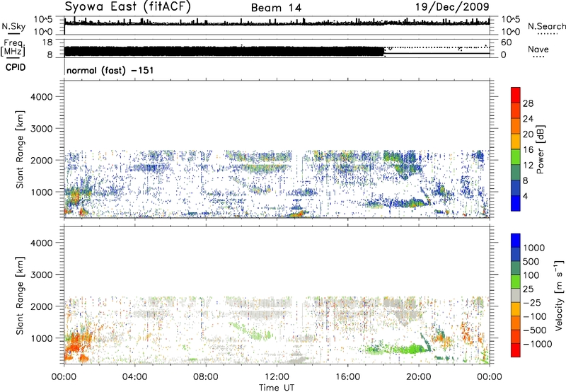The width and height of the screenshot is (566, 392).
Task: Click the "4" power colorbar label
Action: click(525, 196)
